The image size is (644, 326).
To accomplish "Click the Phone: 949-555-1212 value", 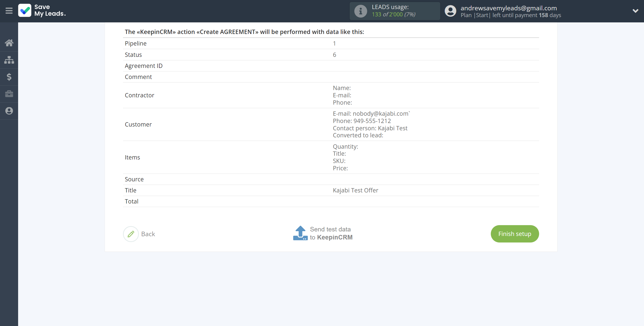I will (362, 121).
